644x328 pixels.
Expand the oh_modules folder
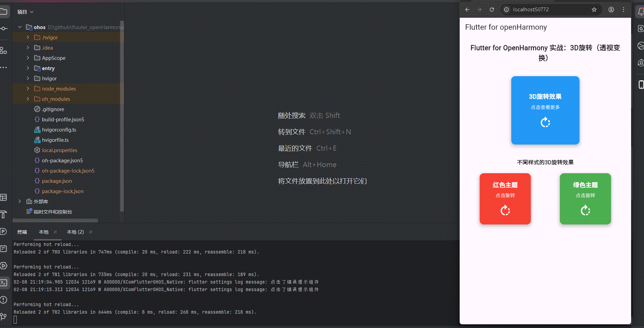(28, 99)
